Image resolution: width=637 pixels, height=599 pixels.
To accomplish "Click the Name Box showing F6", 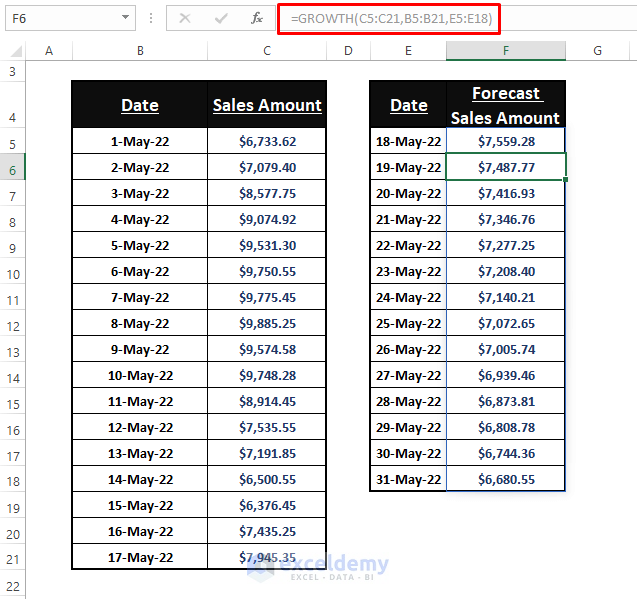I will coord(60,18).
